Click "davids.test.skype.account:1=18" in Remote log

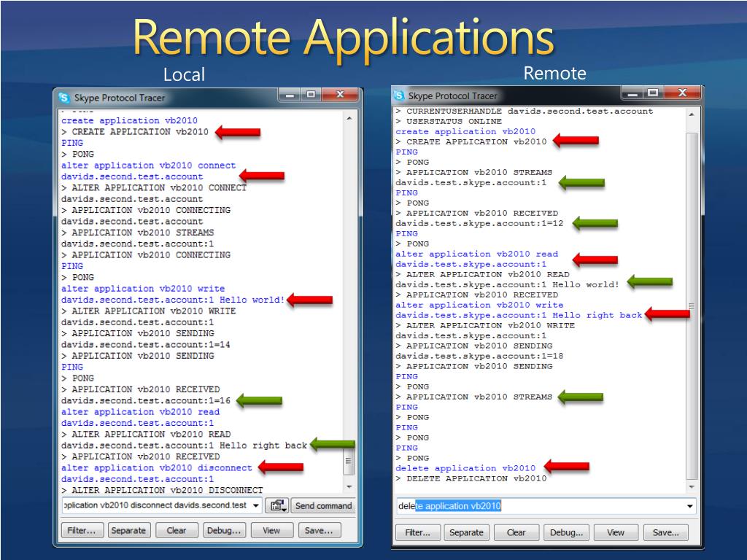(x=479, y=356)
